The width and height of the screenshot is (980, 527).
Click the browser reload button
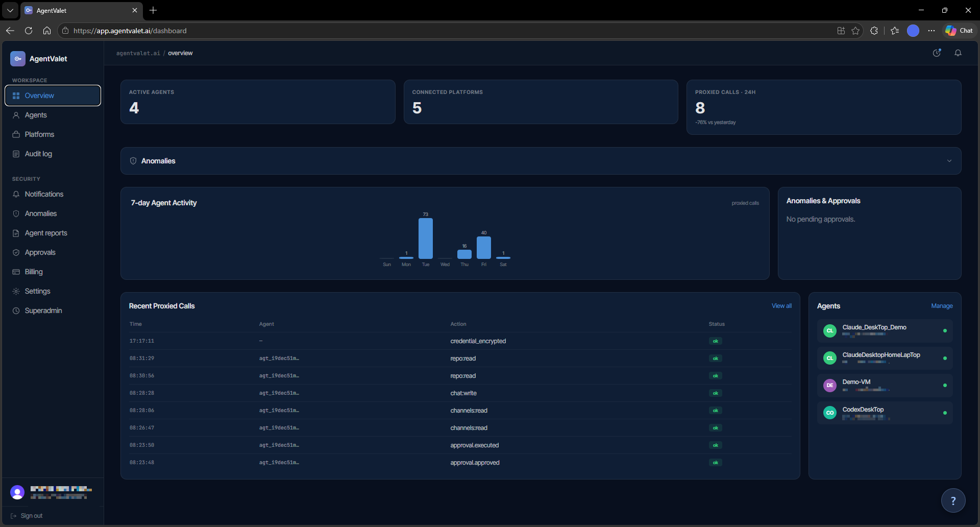click(29, 31)
